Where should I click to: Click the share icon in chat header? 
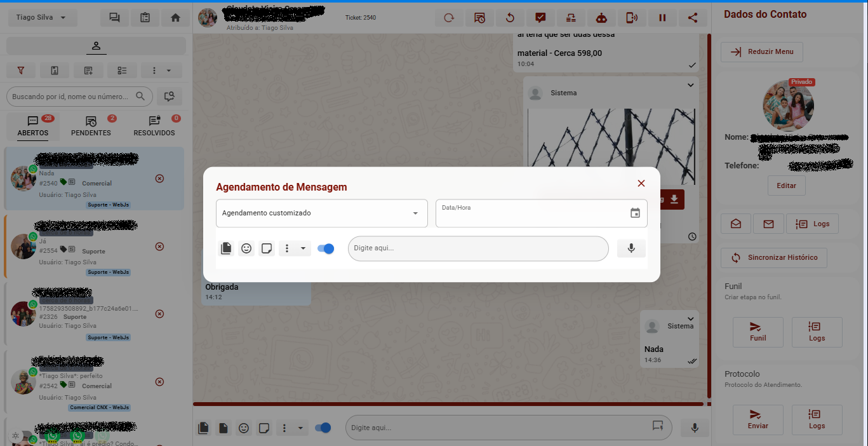pos(693,18)
